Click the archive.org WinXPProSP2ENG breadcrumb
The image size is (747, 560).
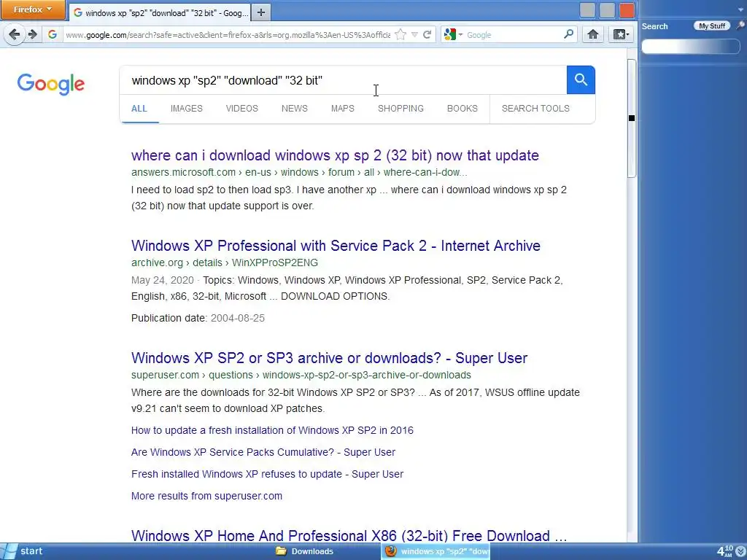click(x=225, y=262)
